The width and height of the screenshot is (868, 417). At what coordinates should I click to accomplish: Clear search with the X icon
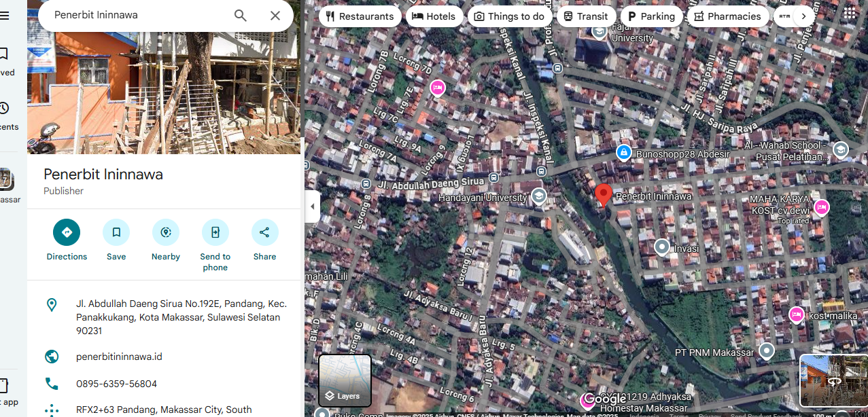(275, 16)
